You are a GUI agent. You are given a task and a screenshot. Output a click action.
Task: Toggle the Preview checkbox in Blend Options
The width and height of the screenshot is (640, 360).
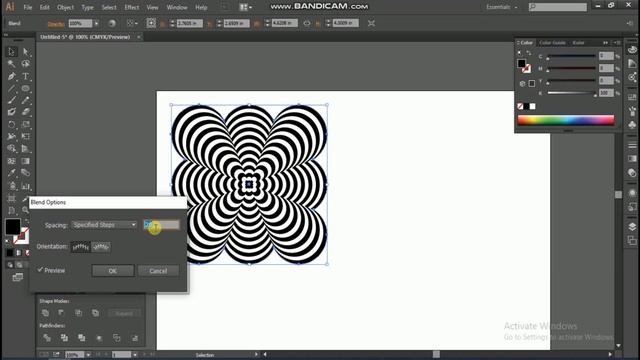coord(40,270)
